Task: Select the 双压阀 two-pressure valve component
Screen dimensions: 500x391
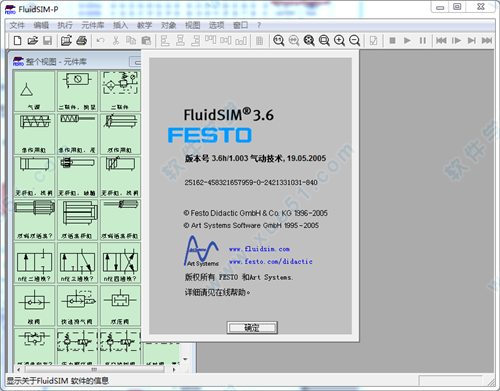Action: click(120, 306)
